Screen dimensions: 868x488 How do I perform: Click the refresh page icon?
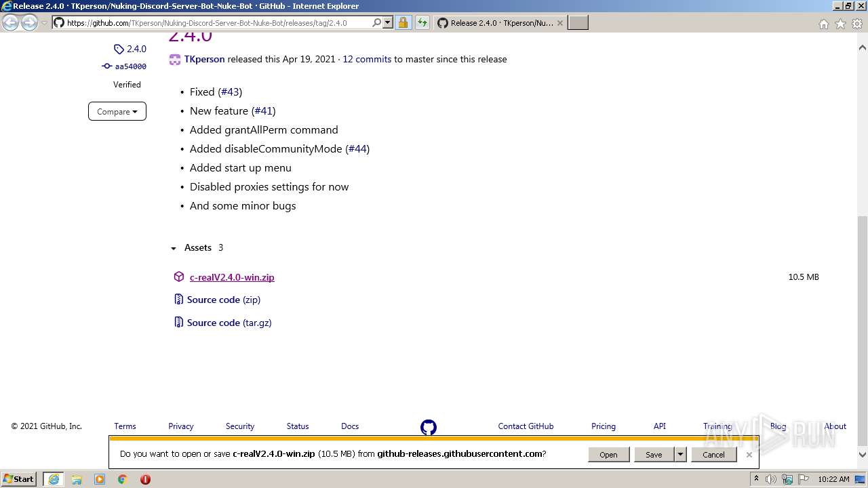422,22
